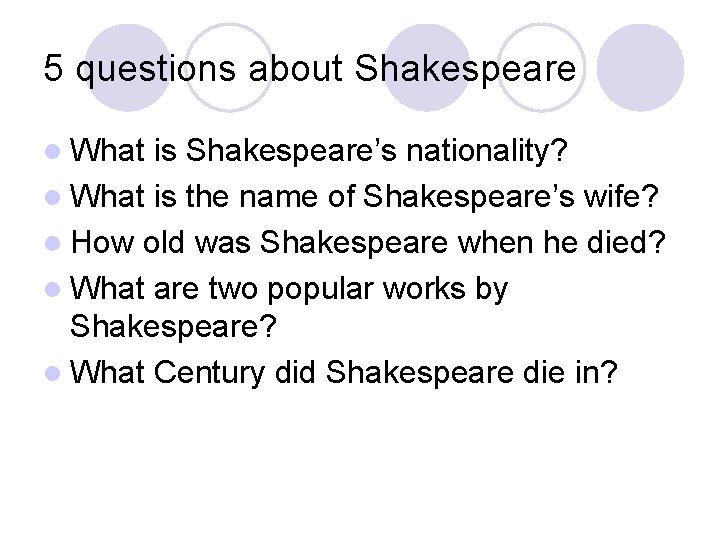The width and height of the screenshot is (720, 540).
Task: Select the 'What is Shakespeare's nationality?' line
Action: coord(320,151)
